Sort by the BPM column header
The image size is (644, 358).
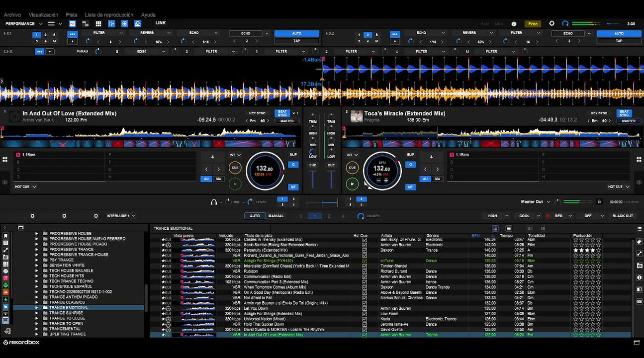[x=475, y=236]
